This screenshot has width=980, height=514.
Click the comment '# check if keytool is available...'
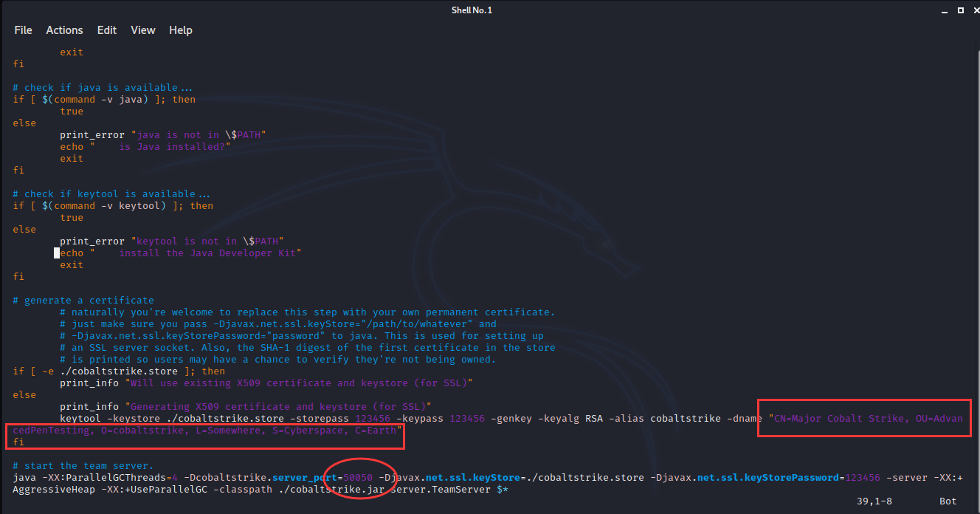[110, 194]
